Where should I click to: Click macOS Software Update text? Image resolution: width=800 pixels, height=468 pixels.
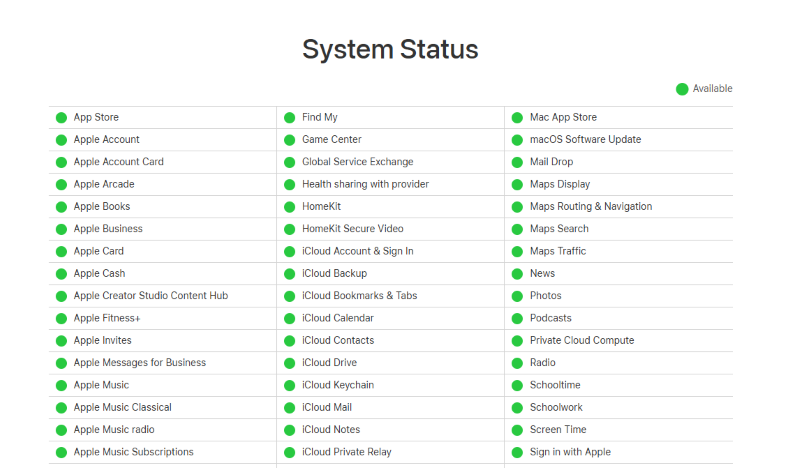tap(585, 139)
